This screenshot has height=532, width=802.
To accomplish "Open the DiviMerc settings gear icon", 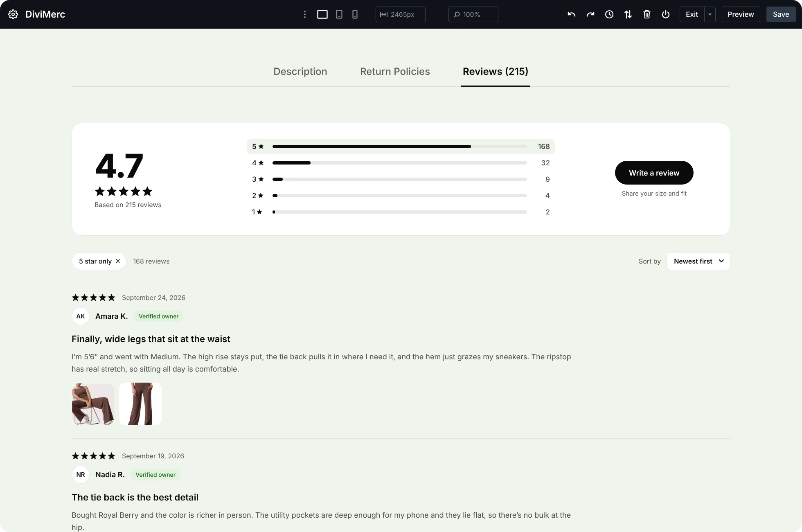I will click(13, 14).
